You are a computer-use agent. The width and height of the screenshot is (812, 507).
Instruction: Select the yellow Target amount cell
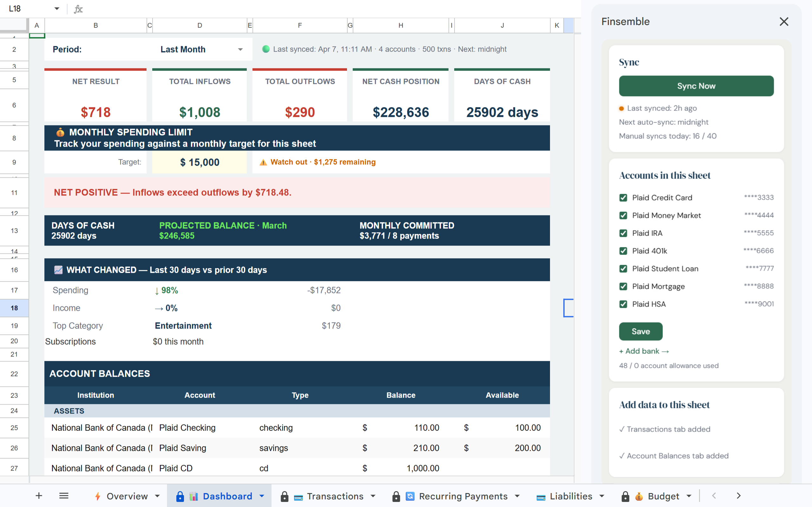[x=199, y=162]
